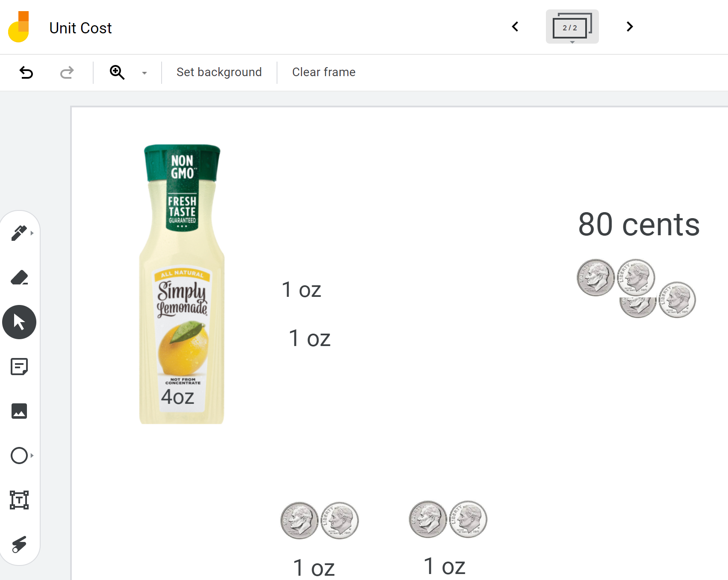This screenshot has height=580, width=728.
Task: Expand the zoom options dropdown arrow
Action: pos(144,73)
